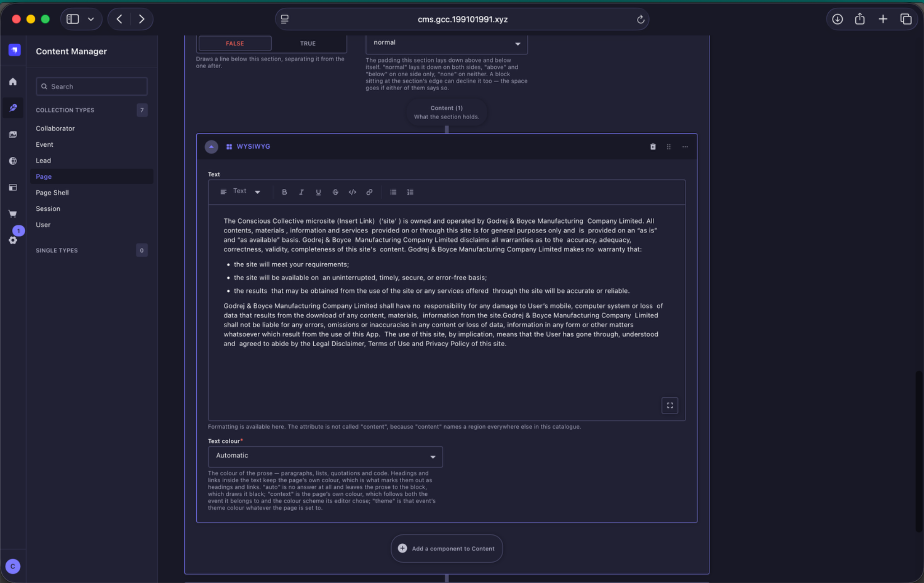Open the Settings gear in the sidebar
This screenshot has height=583, width=924.
pos(13,240)
